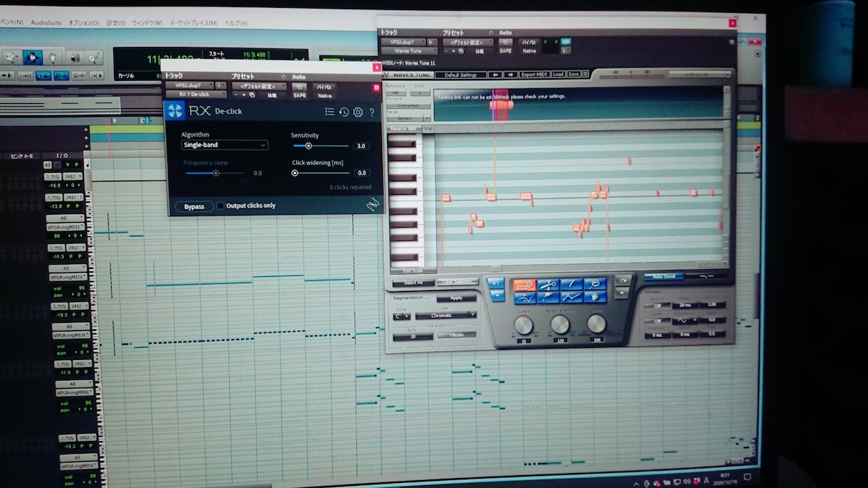Click the Note Transition knob

click(560, 324)
